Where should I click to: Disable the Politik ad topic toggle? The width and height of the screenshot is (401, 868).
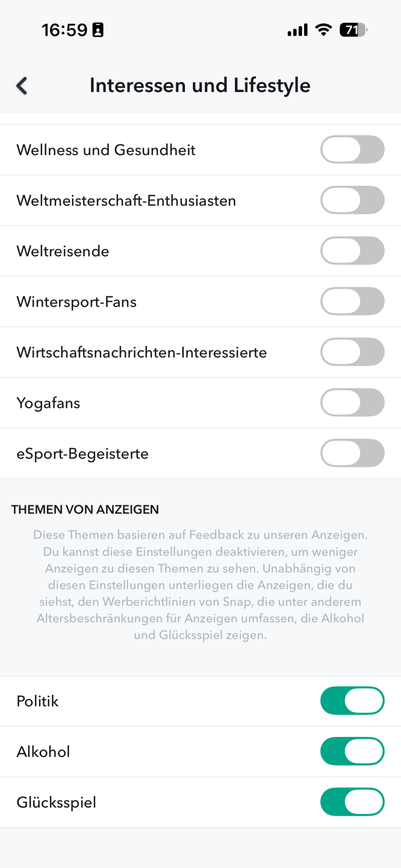tap(352, 700)
